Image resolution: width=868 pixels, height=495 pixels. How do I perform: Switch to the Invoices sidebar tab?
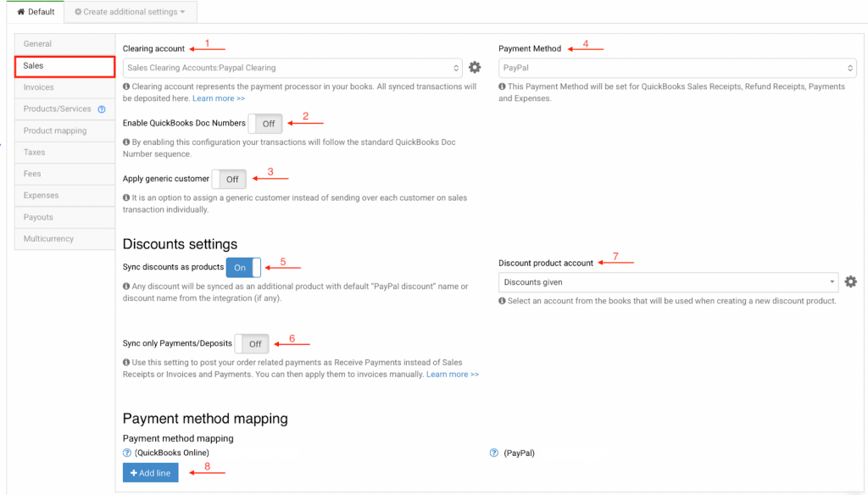(x=39, y=87)
